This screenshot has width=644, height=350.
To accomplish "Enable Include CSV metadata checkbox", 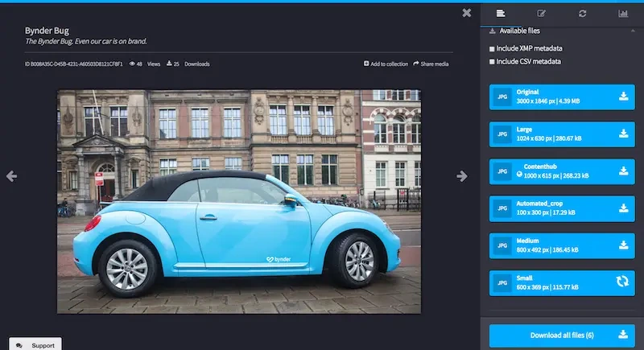I will (x=493, y=61).
